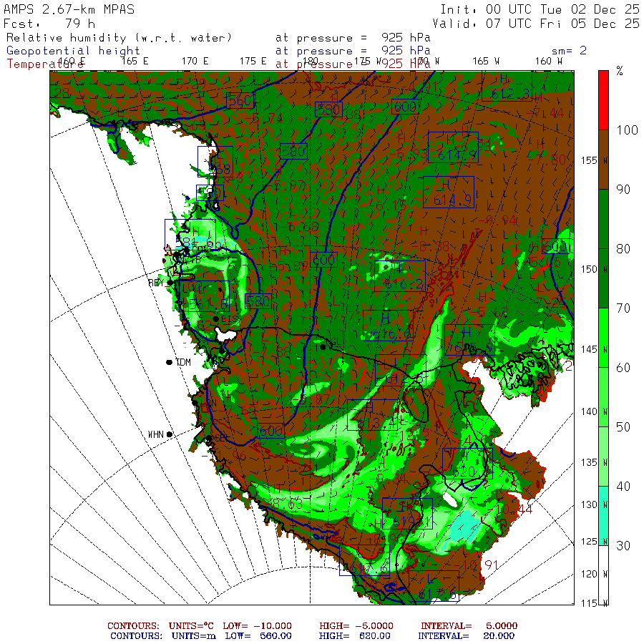Click the % unit label above color bar

[620, 72]
